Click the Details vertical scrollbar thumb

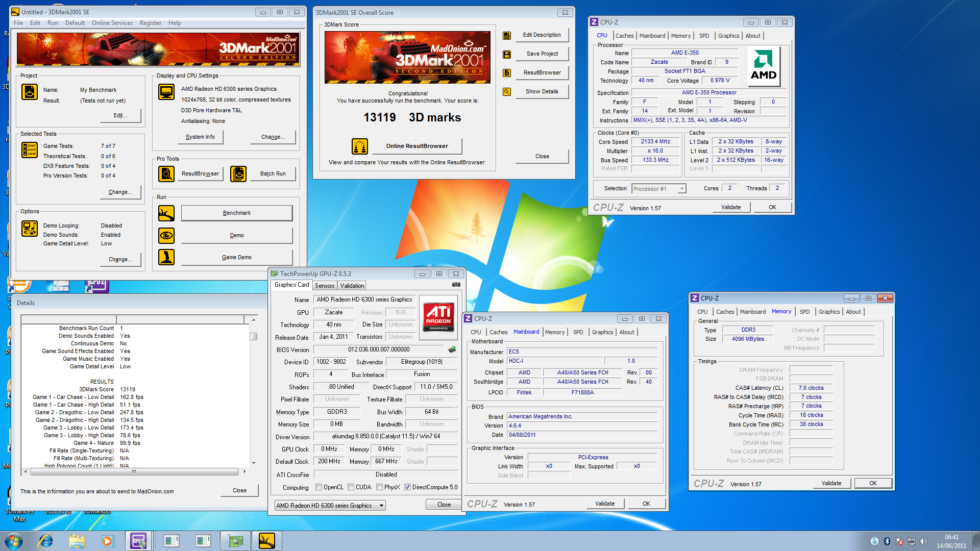click(x=253, y=336)
